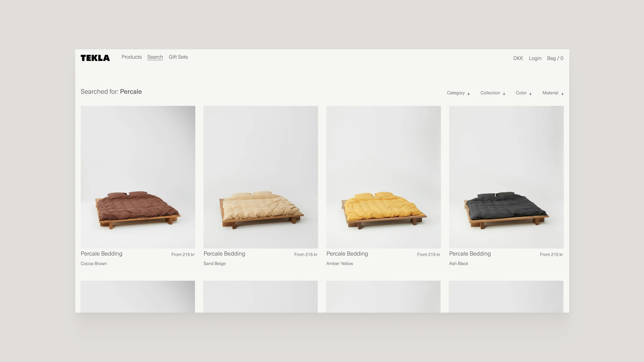644x362 pixels.
Task: Click Percale Bedding title above Sand Beige
Action: [224, 254]
